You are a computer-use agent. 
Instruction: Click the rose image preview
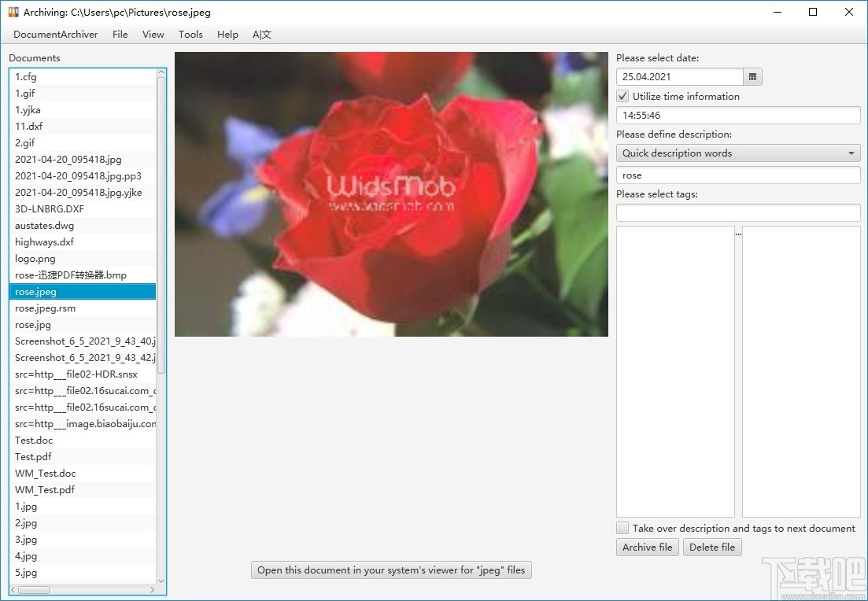391,194
